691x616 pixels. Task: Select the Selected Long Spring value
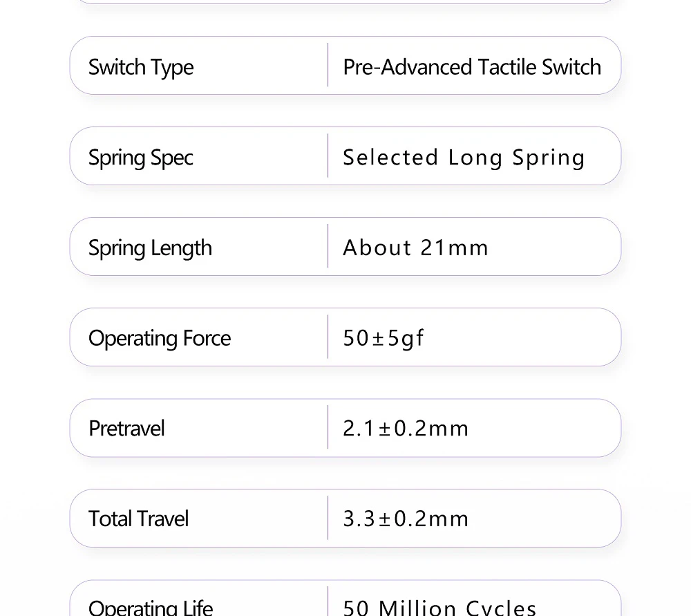tap(464, 158)
